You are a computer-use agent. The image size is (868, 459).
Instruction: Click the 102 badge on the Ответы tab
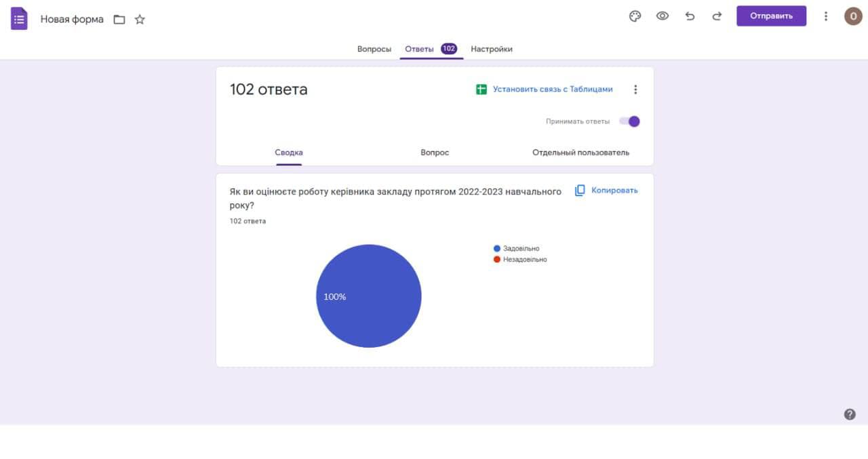pos(449,49)
